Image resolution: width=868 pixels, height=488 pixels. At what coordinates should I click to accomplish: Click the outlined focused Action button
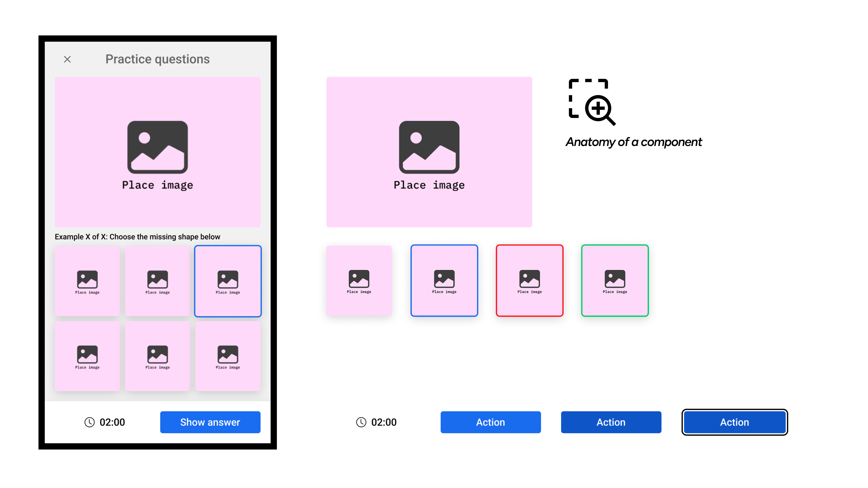[x=734, y=422]
